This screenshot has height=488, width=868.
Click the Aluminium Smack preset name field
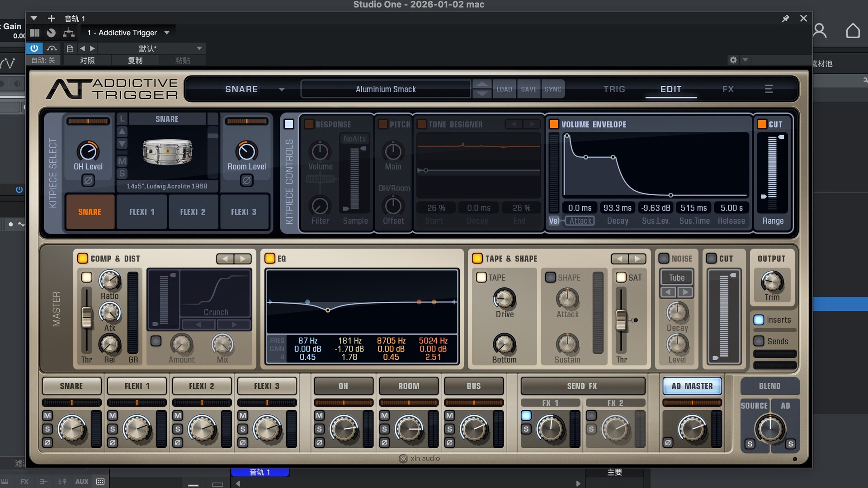(x=385, y=89)
